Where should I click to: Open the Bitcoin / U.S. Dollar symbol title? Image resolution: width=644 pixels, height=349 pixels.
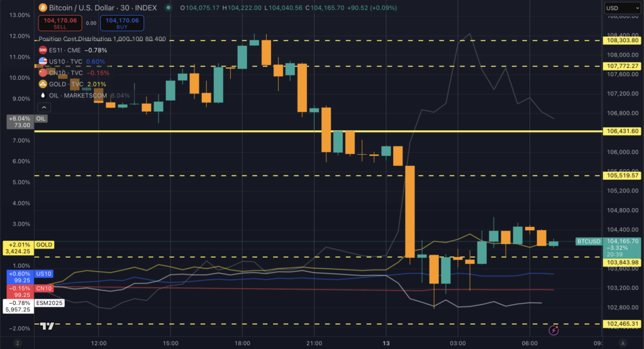pyautogui.click(x=103, y=8)
